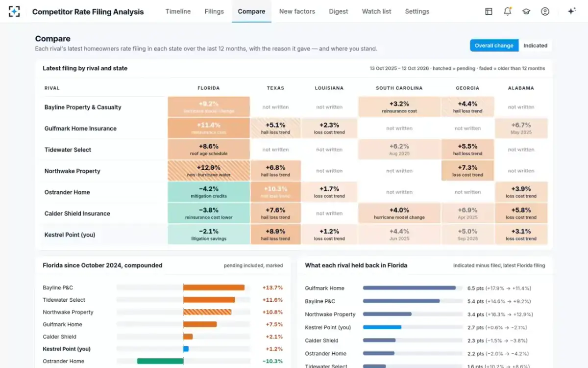Image resolution: width=588 pixels, height=368 pixels.
Task: Switch to Overall change view
Action: point(494,46)
